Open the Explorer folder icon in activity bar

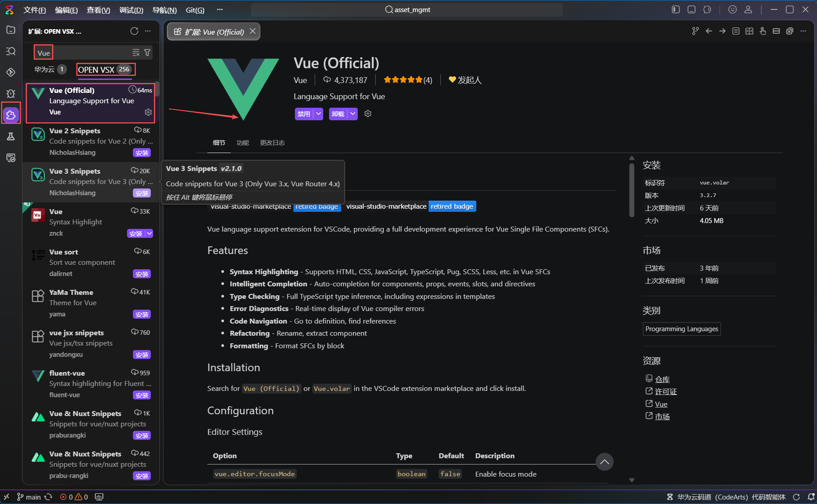tap(11, 30)
